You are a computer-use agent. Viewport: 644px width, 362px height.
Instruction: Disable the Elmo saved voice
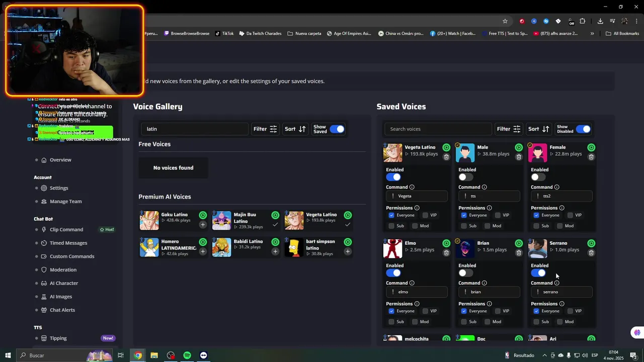(393, 273)
